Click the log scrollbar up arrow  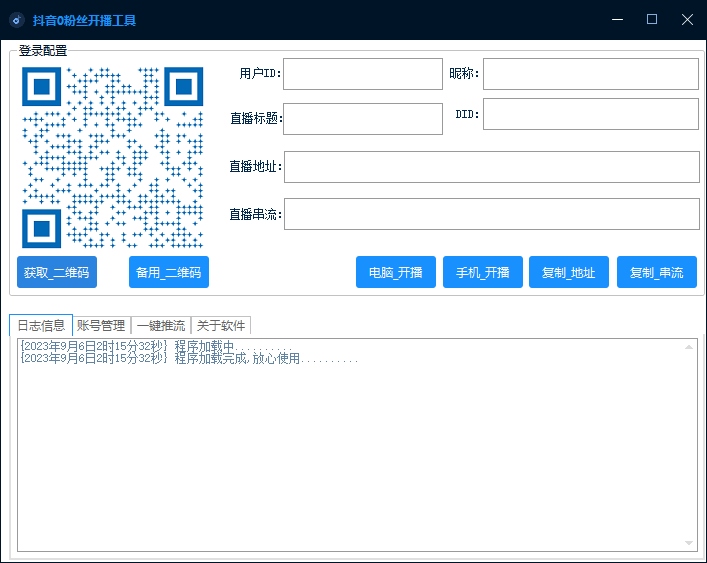(689, 347)
